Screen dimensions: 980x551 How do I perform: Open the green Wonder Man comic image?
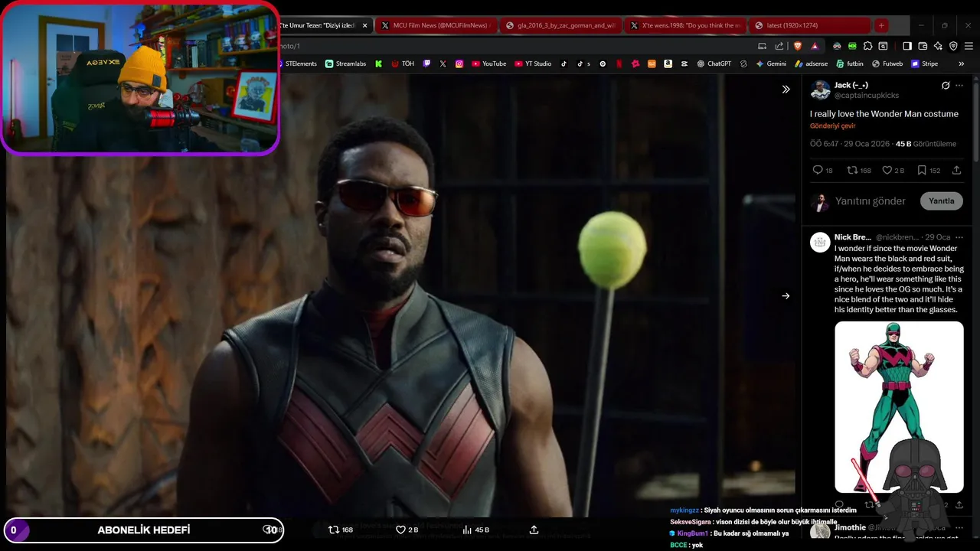(x=899, y=406)
